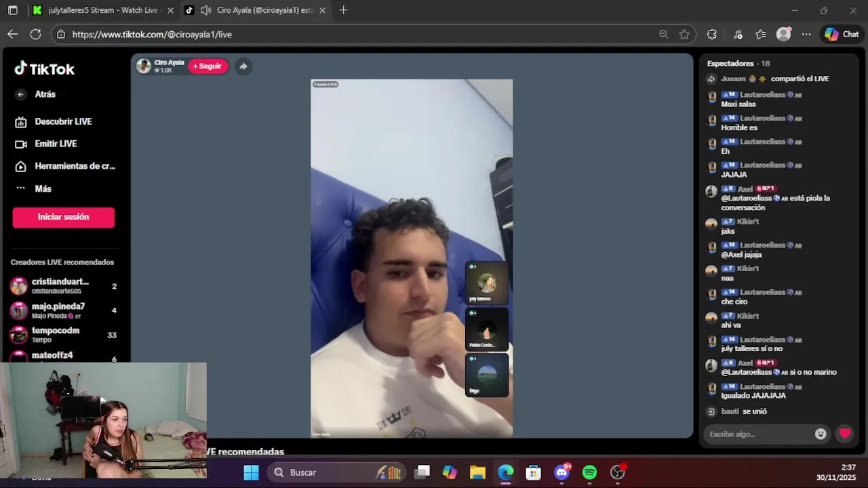Open a new browser tab
Image resolution: width=868 pixels, height=488 pixels.
[x=343, y=10]
